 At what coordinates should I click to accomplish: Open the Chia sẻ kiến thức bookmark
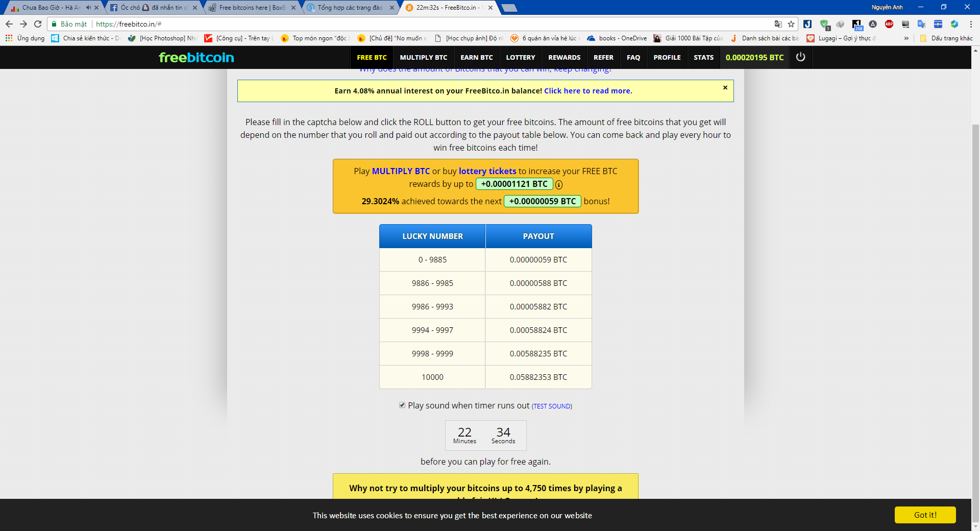(86, 38)
